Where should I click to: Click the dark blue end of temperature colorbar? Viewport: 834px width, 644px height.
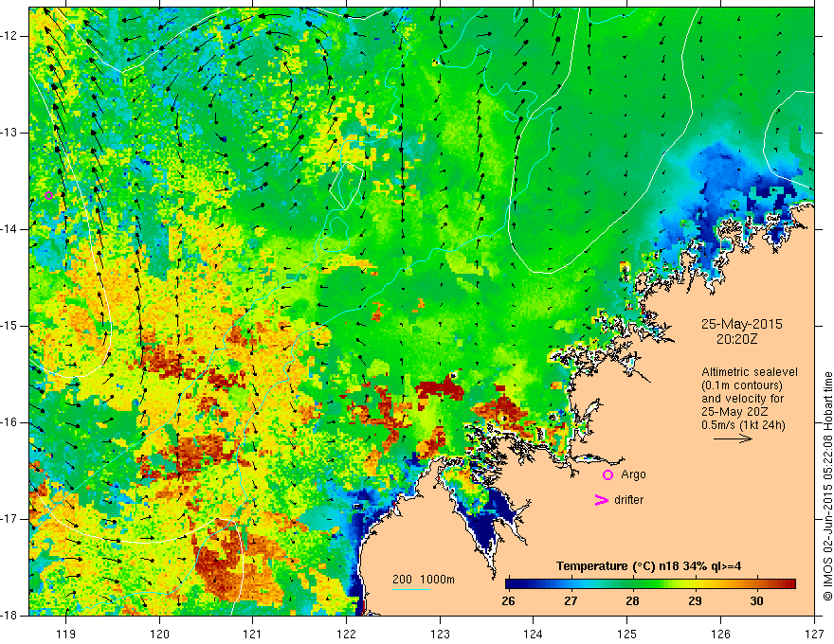pos(511,584)
